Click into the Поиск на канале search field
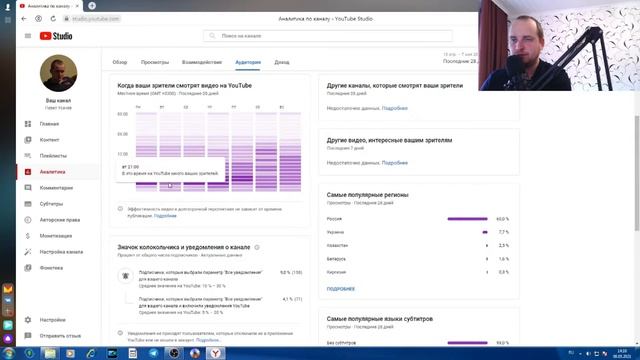 coord(328,36)
